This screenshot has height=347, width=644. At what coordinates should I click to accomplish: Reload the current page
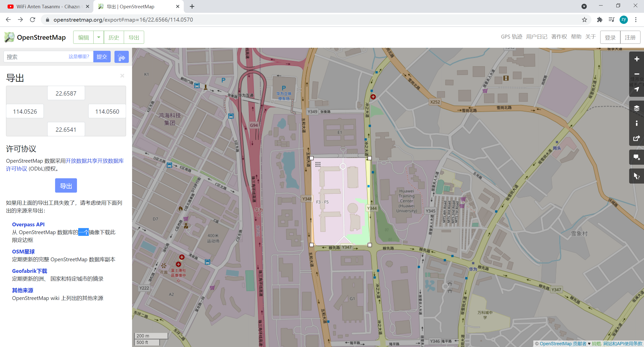tap(32, 20)
